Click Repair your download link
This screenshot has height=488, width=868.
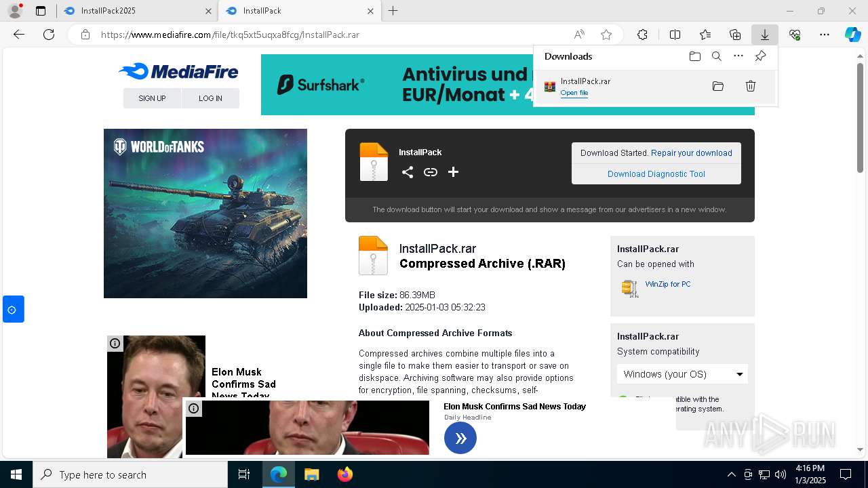point(692,153)
